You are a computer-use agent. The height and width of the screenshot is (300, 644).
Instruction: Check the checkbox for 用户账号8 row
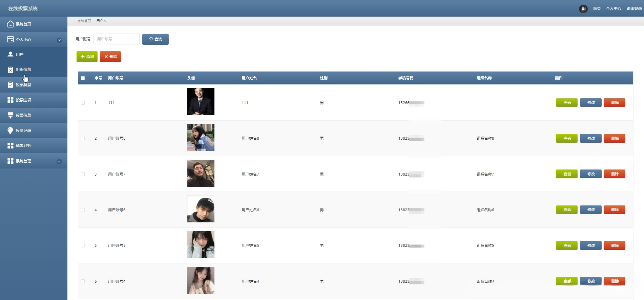(x=83, y=138)
